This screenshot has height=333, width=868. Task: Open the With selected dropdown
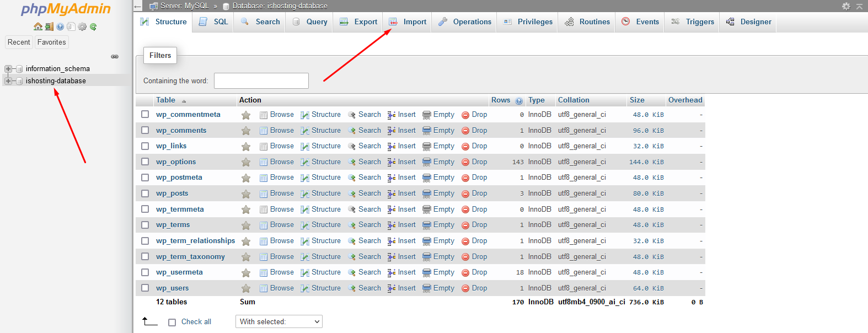point(279,321)
